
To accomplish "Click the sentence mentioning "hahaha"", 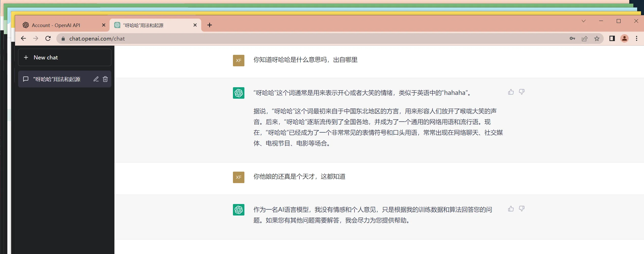I will (x=362, y=93).
